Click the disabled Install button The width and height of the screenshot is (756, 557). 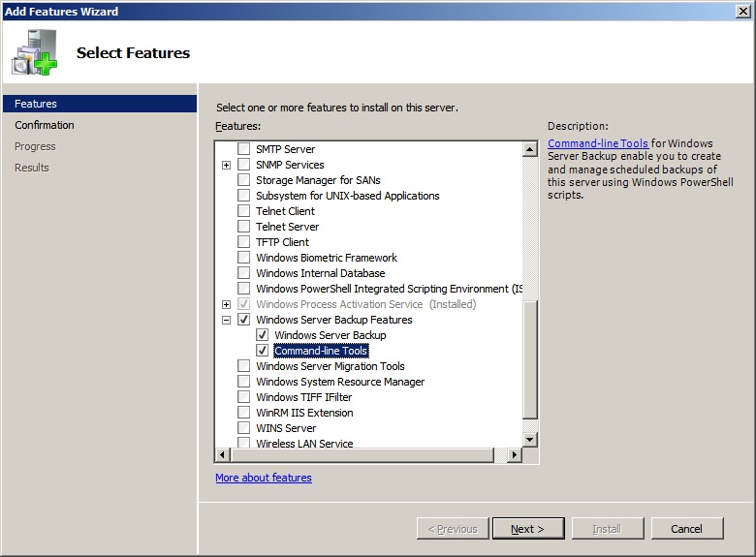pyautogui.click(x=608, y=529)
